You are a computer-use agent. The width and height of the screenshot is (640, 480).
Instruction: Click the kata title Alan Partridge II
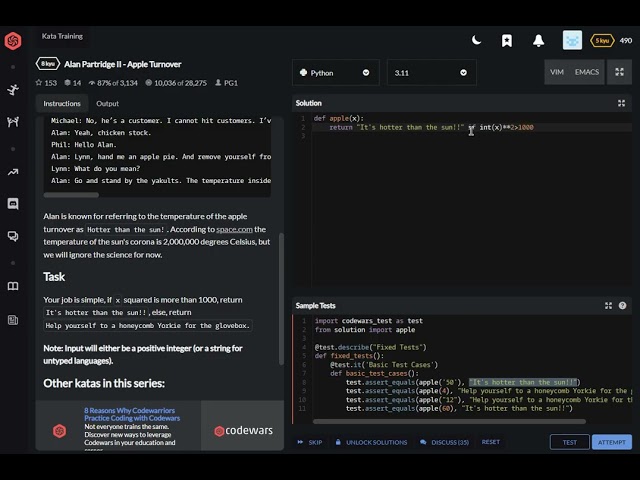123,64
